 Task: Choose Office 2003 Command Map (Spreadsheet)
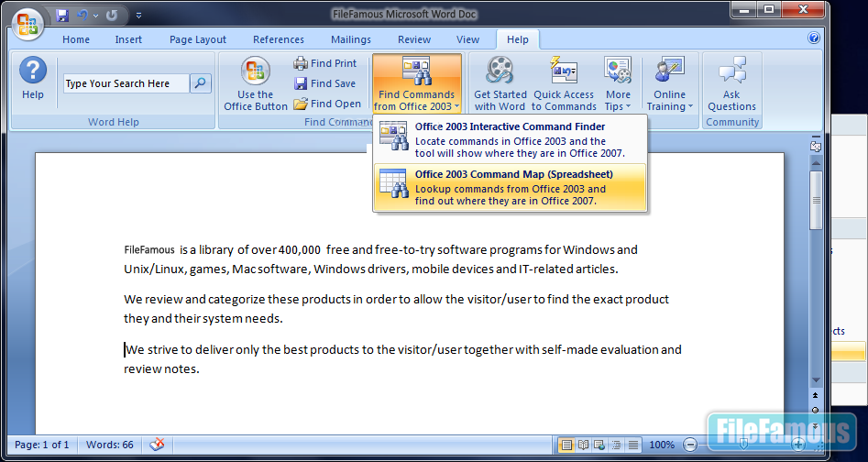(510, 187)
